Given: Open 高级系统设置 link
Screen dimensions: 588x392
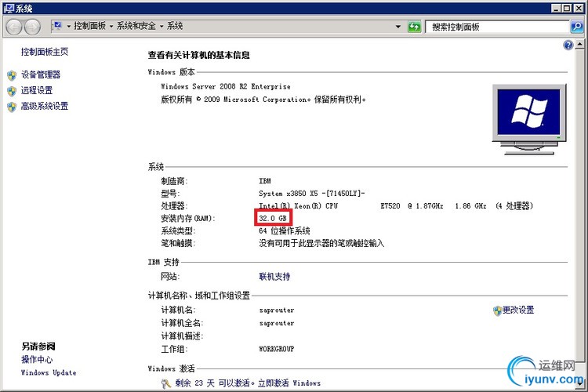Looking at the screenshot, I should tap(45, 106).
